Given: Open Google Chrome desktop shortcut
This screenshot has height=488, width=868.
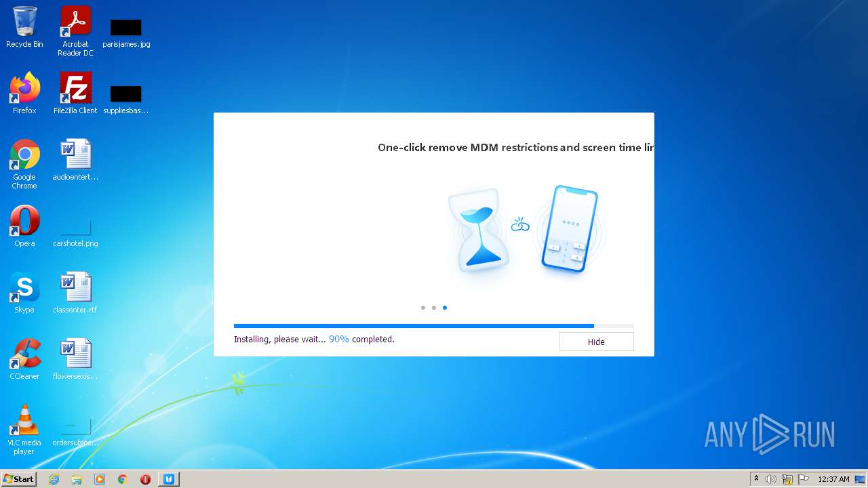Looking at the screenshot, I should (x=24, y=164).
